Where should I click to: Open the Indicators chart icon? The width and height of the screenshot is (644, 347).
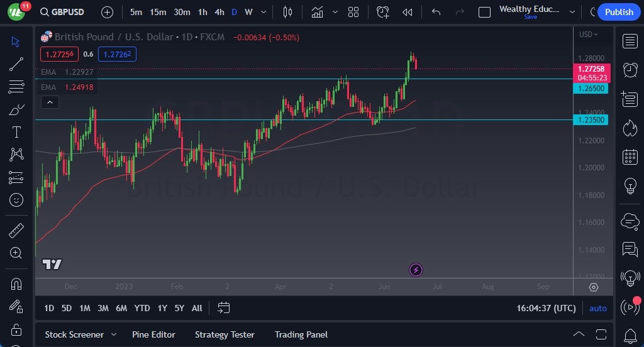pos(318,12)
